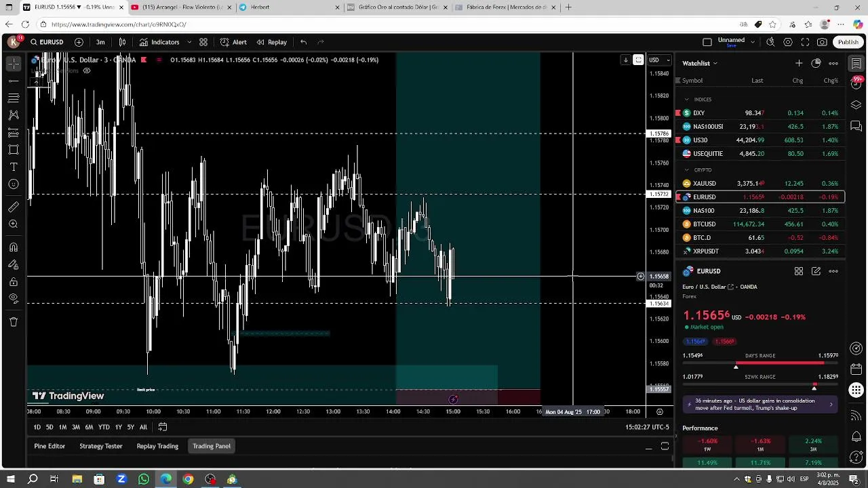Select the Text annotation tool
Viewport: 868px width, 488px height.
[14, 167]
